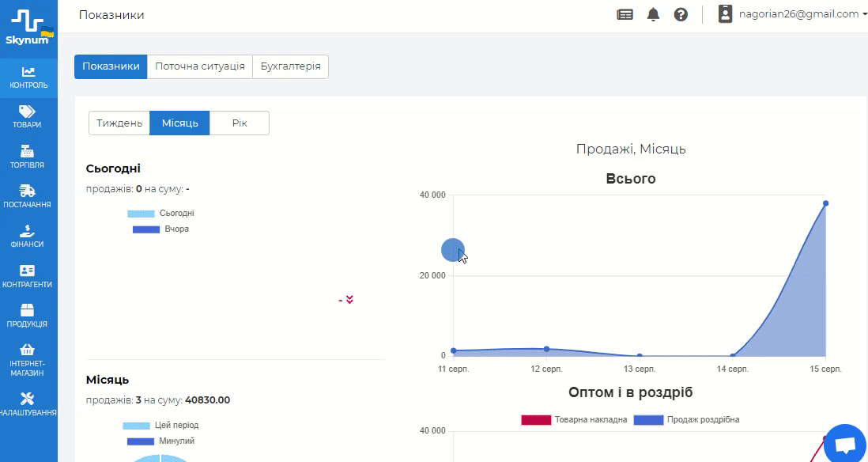The height and width of the screenshot is (462, 868).
Task: Open the notifications bell
Action: [x=653, y=15]
